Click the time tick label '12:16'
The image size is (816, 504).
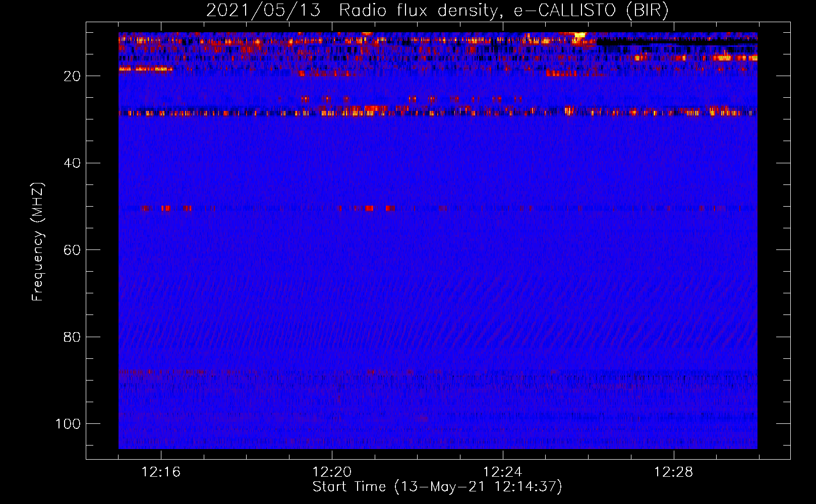pyautogui.click(x=161, y=472)
